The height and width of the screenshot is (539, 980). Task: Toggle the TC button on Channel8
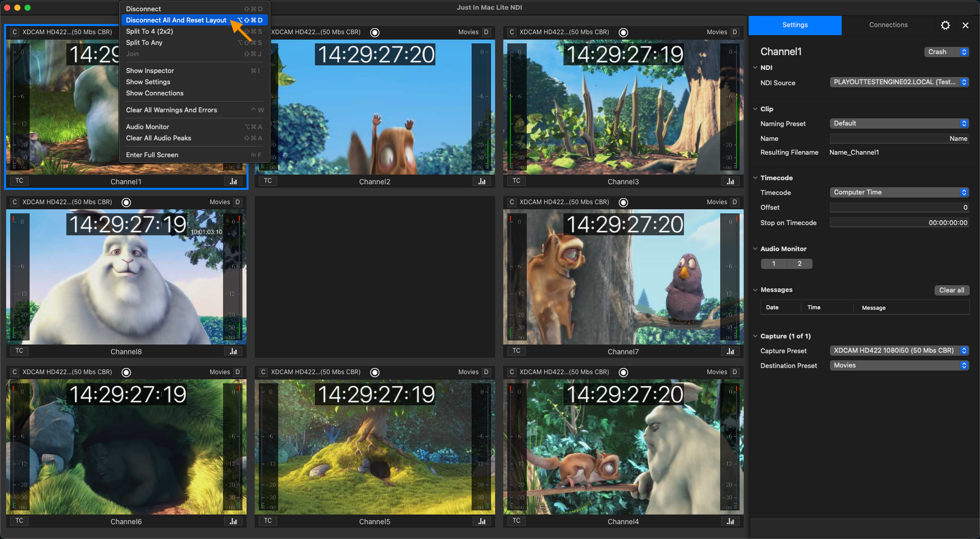[19, 351]
